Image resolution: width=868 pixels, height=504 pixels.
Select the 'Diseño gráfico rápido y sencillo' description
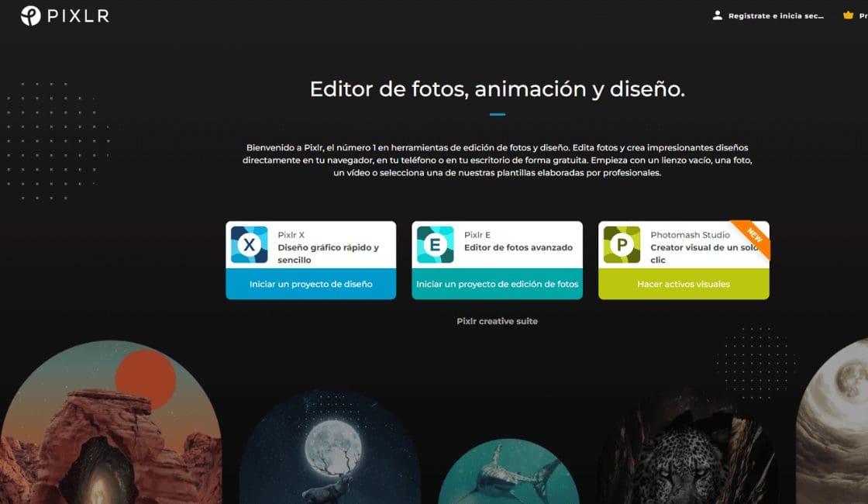pos(328,254)
